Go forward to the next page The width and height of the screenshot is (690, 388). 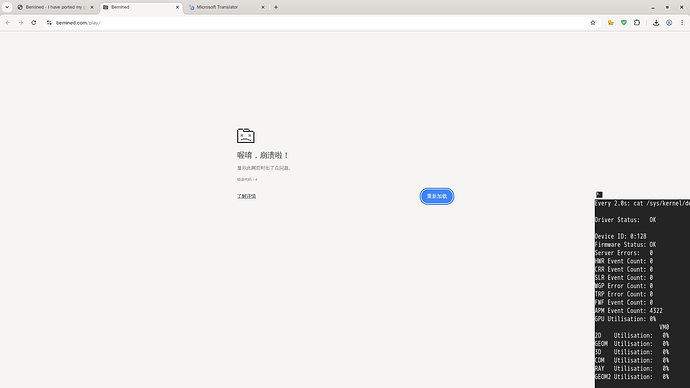pyautogui.click(x=21, y=22)
